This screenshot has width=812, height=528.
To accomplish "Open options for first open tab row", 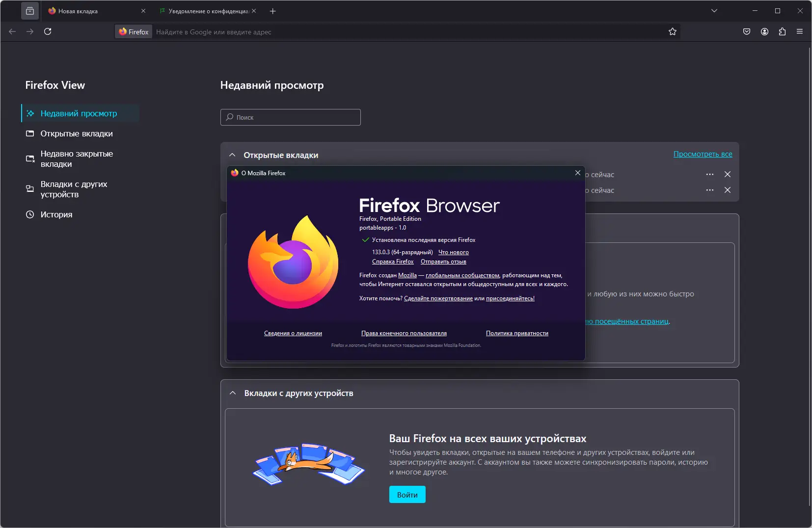I will (710, 175).
